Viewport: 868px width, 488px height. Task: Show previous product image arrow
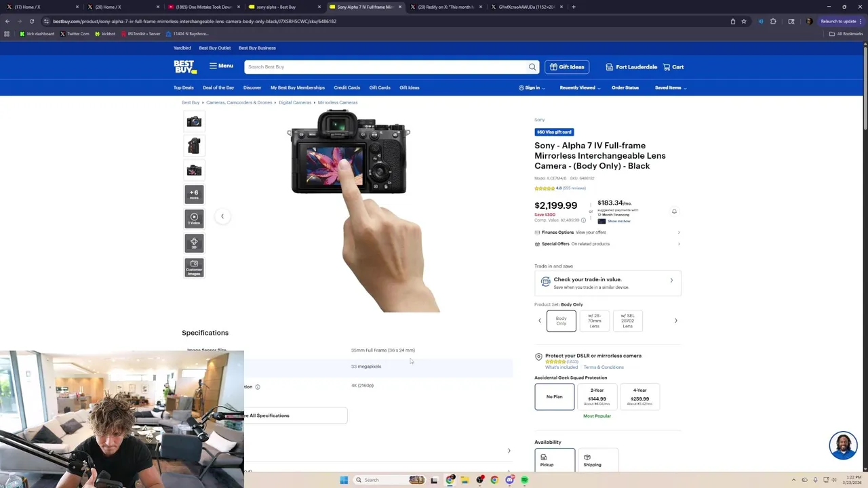coord(222,216)
